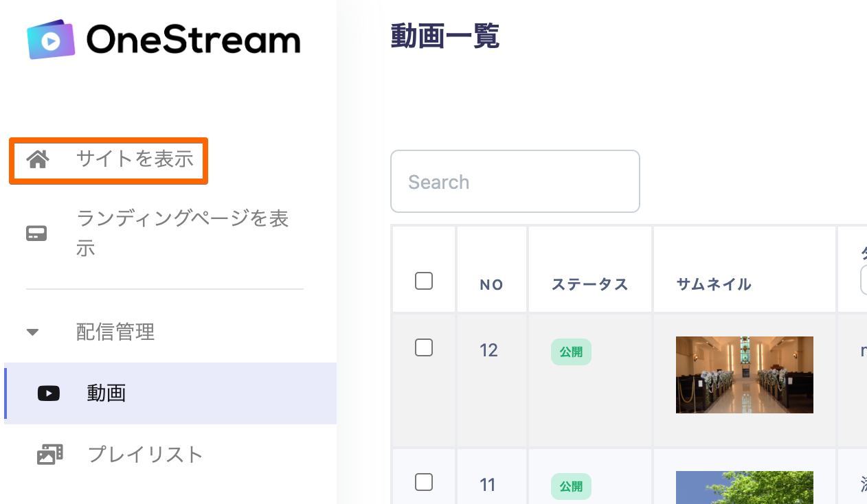Open the 動画 menu item
Screen dimensions: 867x504
click(106, 393)
